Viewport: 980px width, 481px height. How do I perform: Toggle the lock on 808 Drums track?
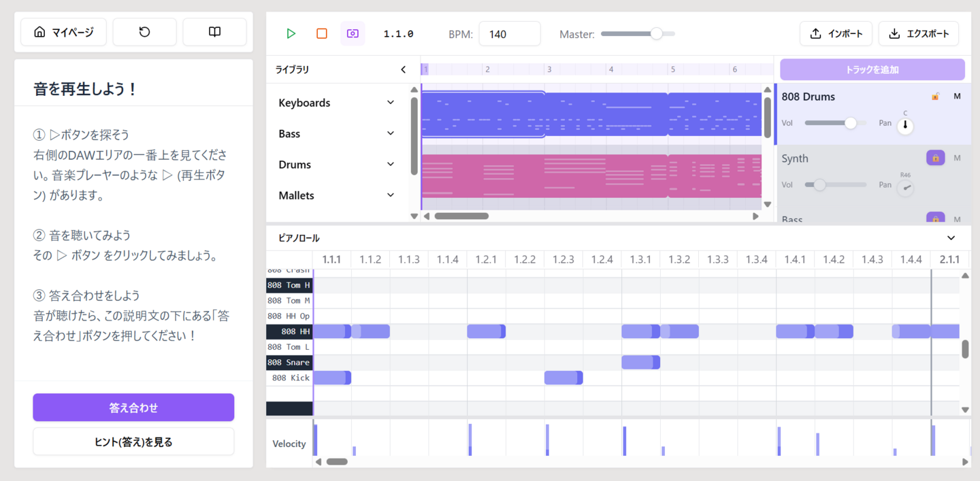(x=935, y=97)
